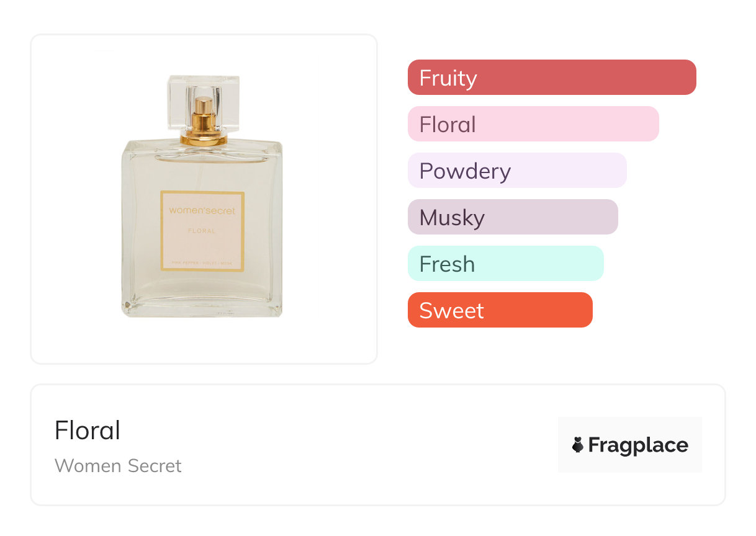756x536 pixels.
Task: Click the gold collar below the nozzle
Action: [x=203, y=139]
